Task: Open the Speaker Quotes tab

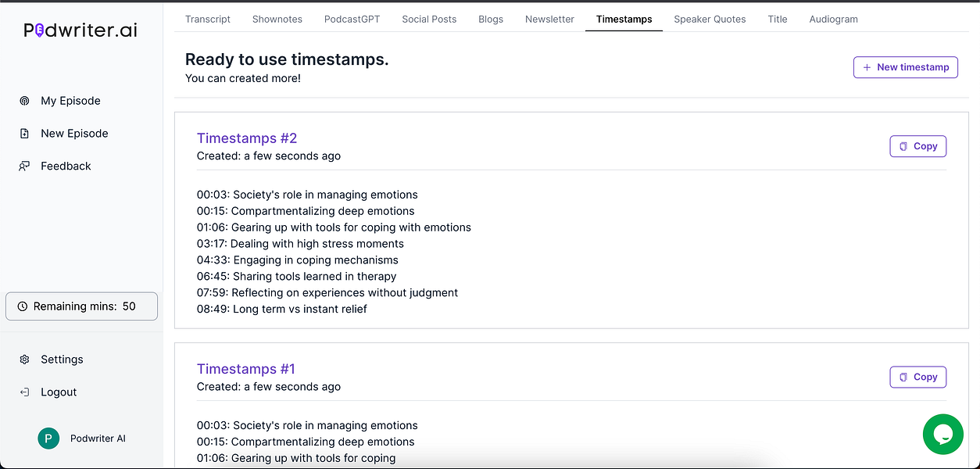Action: tap(710, 19)
